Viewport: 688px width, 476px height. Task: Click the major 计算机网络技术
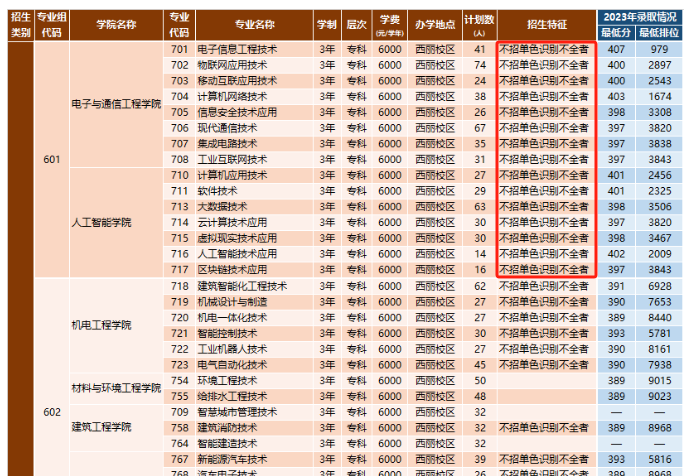coord(254,97)
